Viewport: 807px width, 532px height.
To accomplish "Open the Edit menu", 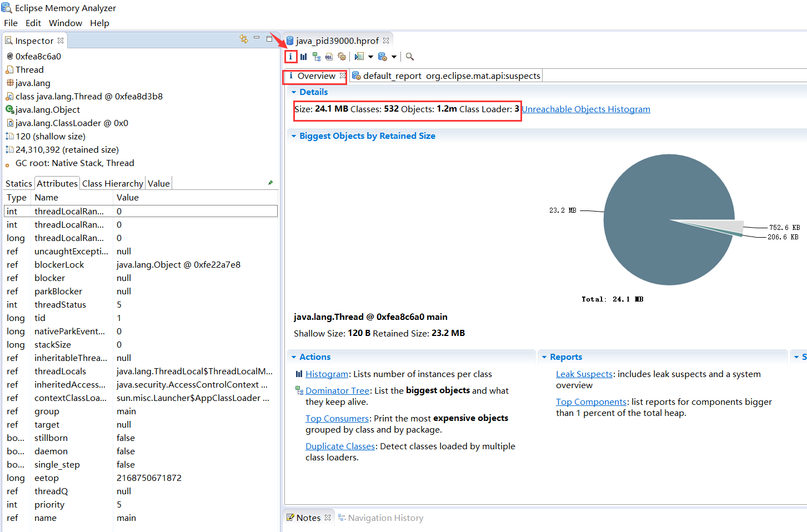I will 33,23.
